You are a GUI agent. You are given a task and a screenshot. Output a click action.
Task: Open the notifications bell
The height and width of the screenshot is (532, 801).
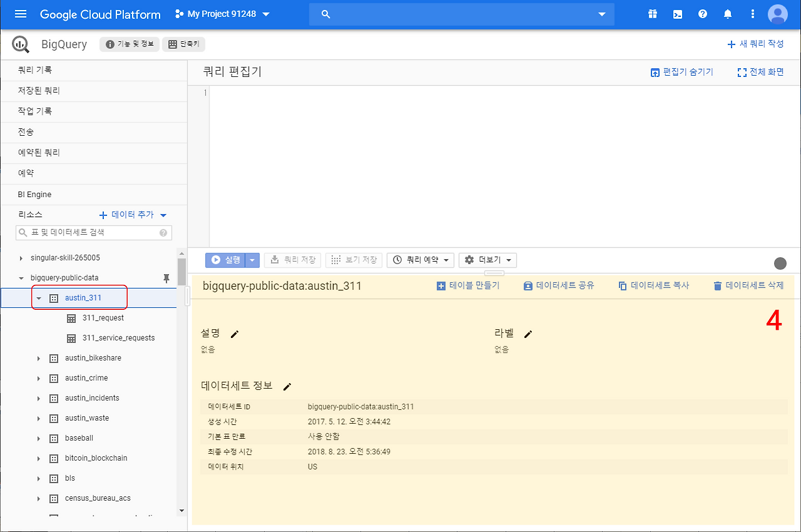tap(727, 14)
